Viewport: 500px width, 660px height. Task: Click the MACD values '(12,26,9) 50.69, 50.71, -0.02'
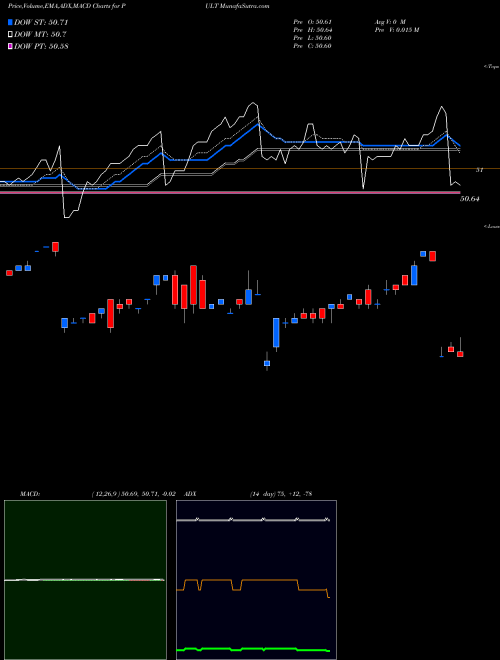[x=133, y=494]
